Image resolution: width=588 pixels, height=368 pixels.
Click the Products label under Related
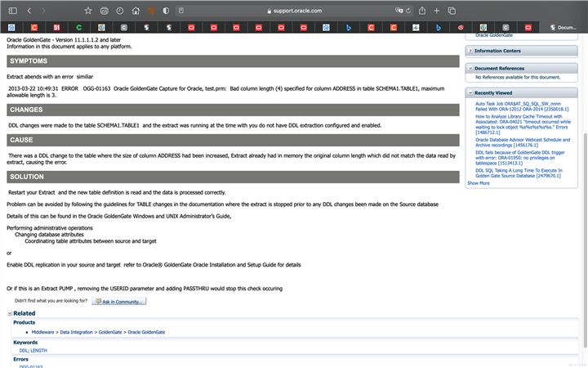click(24, 322)
